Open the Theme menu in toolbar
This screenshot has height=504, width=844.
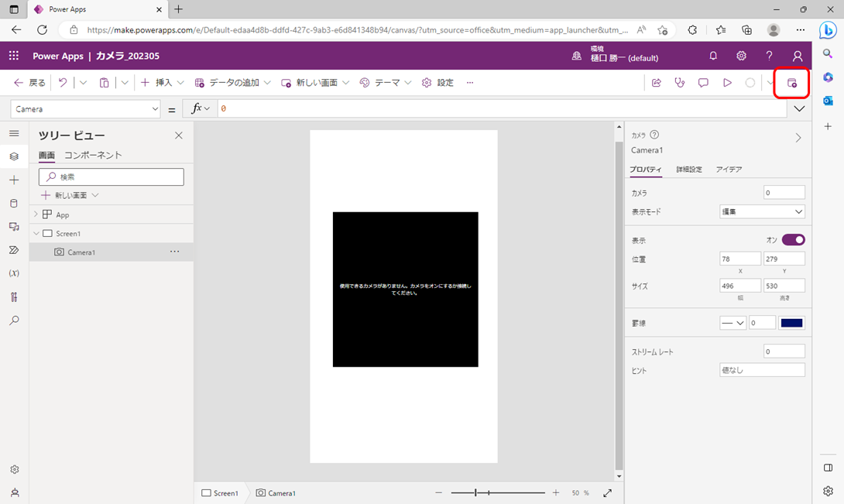click(386, 82)
